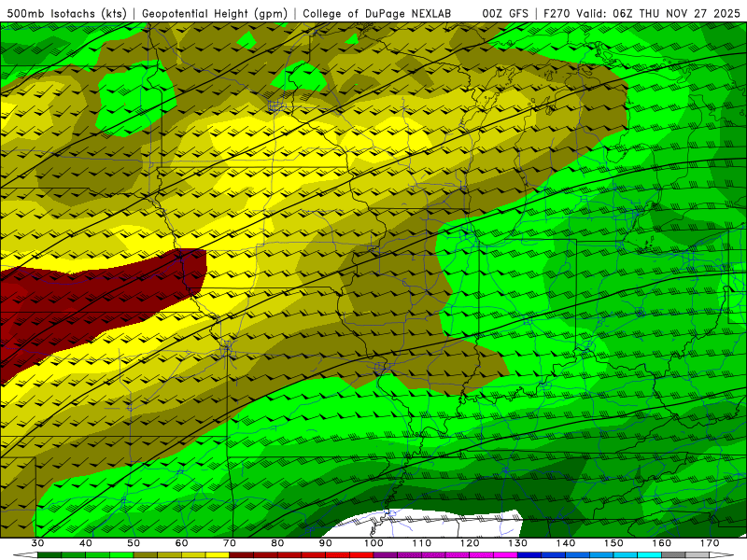Viewport: 747px width, 560px height.
Task: Click the legend value 70
Action: 230,543
